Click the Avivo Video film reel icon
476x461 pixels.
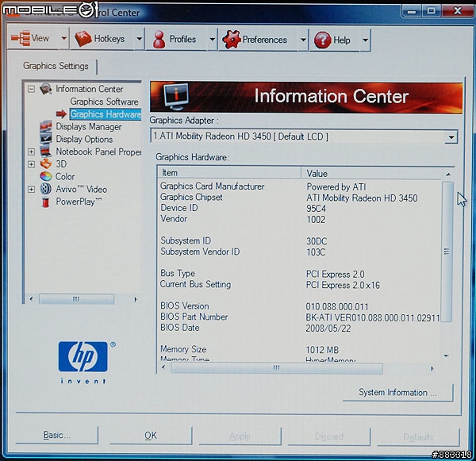[46, 189]
